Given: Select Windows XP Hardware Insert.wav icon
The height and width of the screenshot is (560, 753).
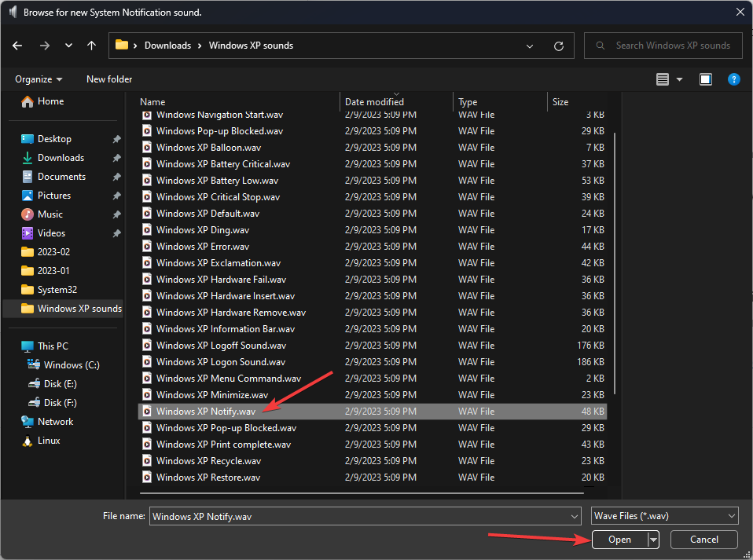Looking at the screenshot, I should 147,295.
